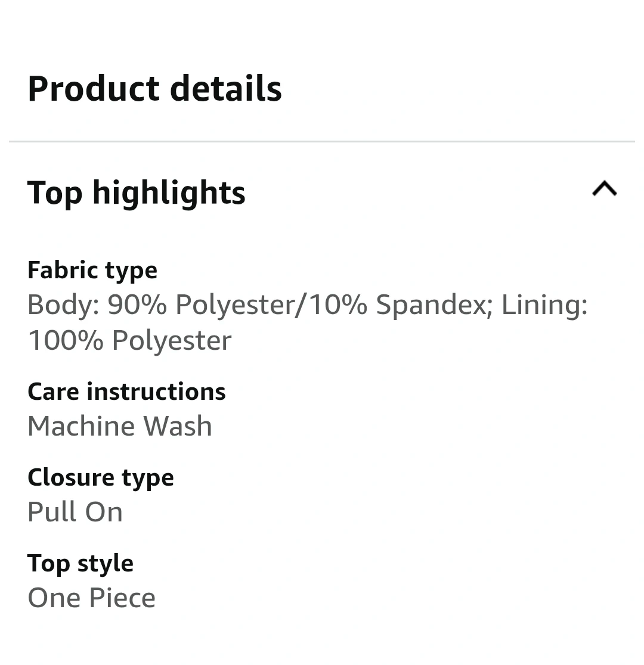Collapse the Top highlights section chevron
The height and width of the screenshot is (665, 644).
(x=604, y=189)
